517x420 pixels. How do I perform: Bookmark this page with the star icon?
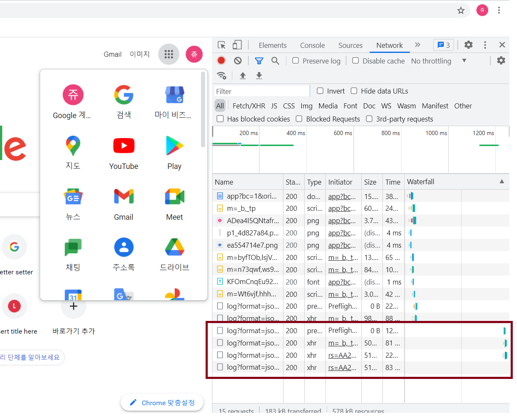(461, 11)
